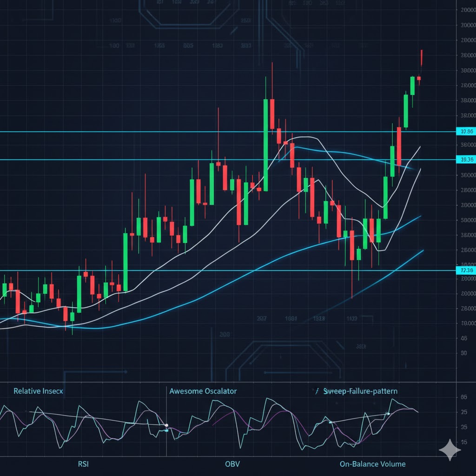Click the sparkle icon in the bottom-right corner
Image resolution: width=476 pixels, height=476 pixels.
(450, 450)
